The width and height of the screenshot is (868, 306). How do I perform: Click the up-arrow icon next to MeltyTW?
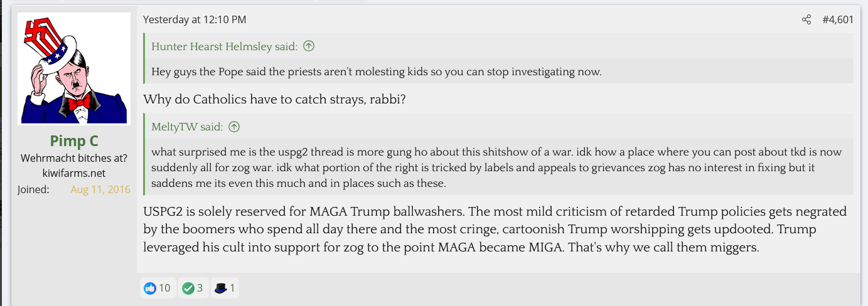(234, 127)
